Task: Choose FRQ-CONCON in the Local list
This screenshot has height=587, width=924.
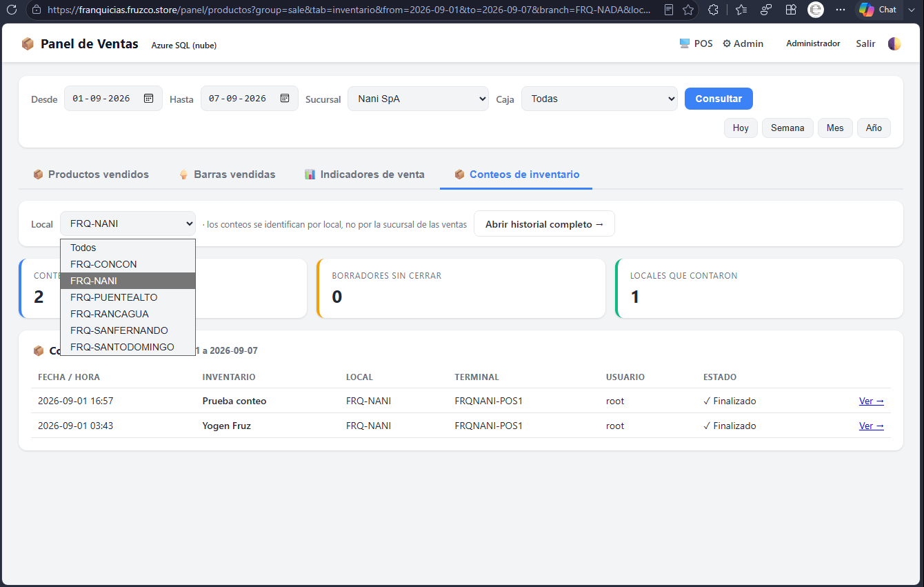Action: (x=128, y=264)
